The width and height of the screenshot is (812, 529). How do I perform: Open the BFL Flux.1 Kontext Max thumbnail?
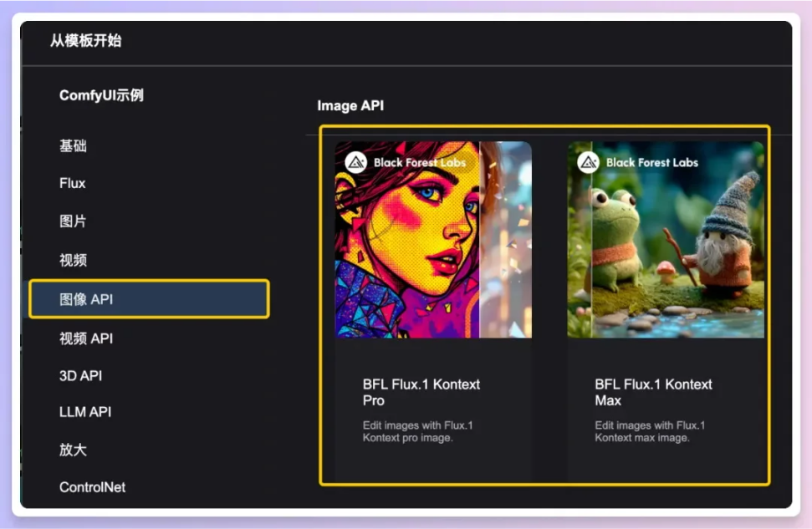pos(666,240)
